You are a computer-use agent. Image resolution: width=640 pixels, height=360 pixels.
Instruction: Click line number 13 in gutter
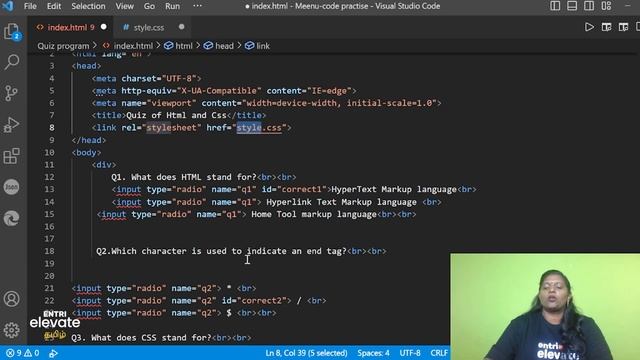(x=49, y=189)
